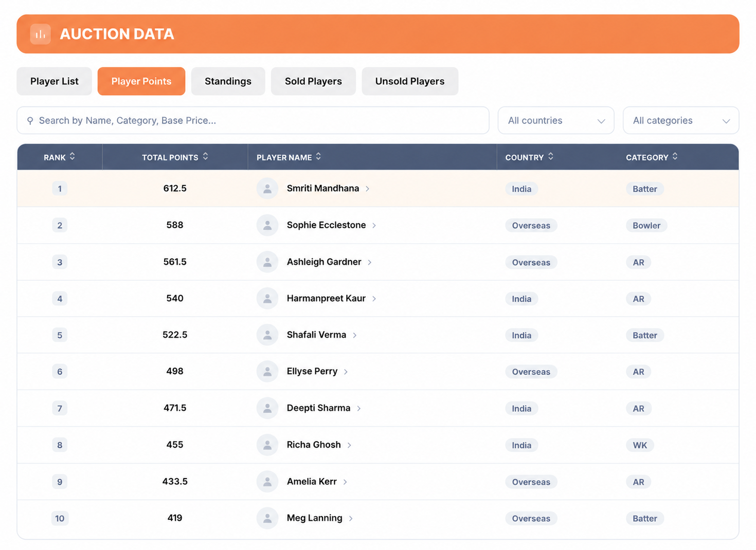Sort table by Rank sort arrows
Screen dimensions: 756x550
(x=73, y=157)
